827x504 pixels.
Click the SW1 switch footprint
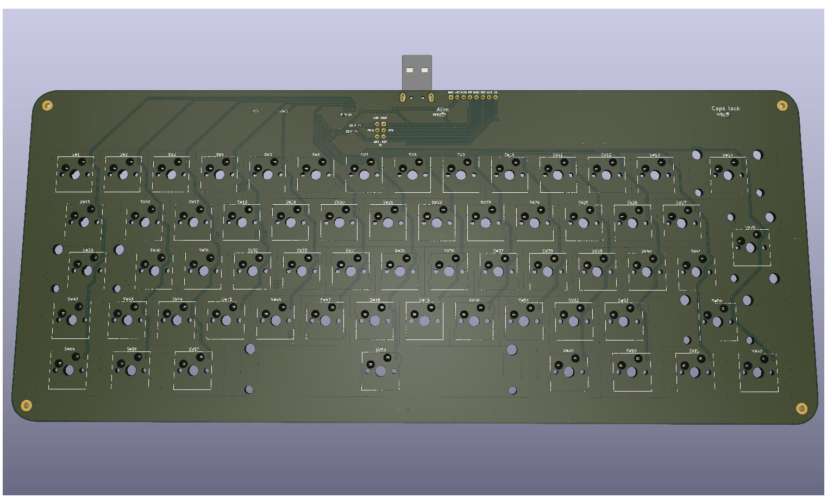(75, 174)
